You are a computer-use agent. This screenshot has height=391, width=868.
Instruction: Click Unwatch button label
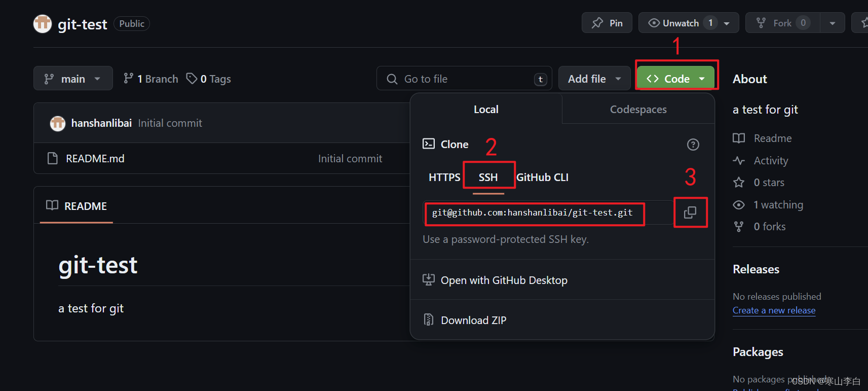point(681,23)
